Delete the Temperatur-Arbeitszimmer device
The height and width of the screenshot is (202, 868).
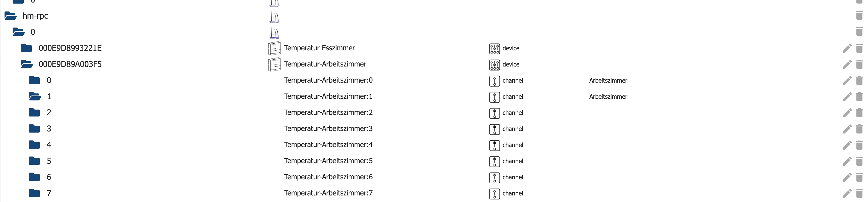[x=859, y=64]
